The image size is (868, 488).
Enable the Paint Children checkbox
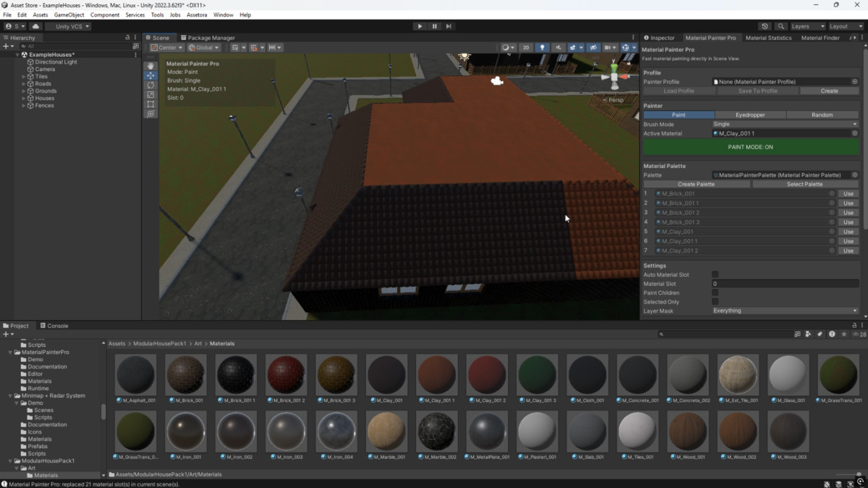(x=715, y=293)
